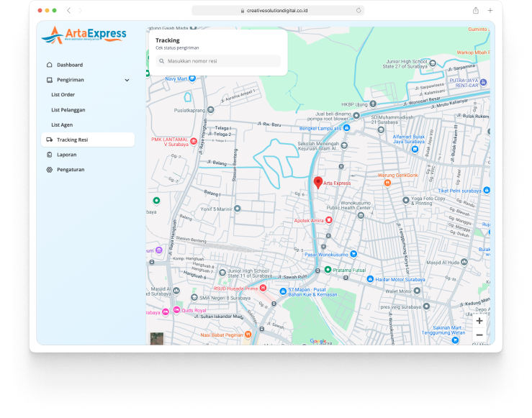Viewport: 532px width, 418px height.
Task: Click the Laporan report icon
Action: coord(49,155)
